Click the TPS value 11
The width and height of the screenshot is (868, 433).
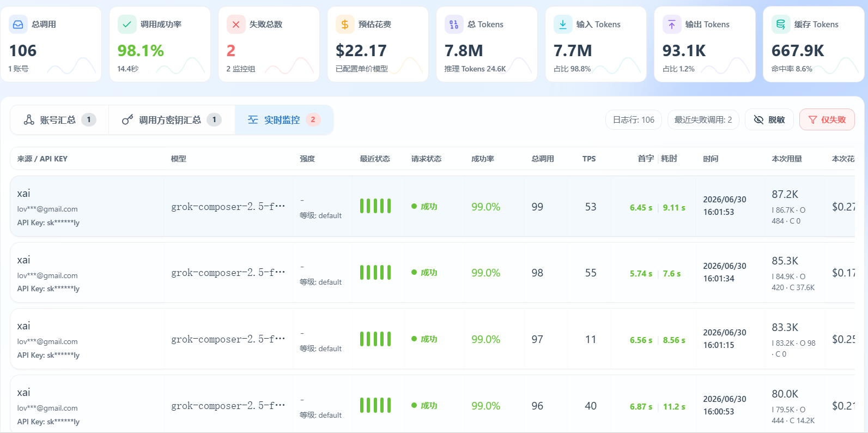click(x=591, y=339)
